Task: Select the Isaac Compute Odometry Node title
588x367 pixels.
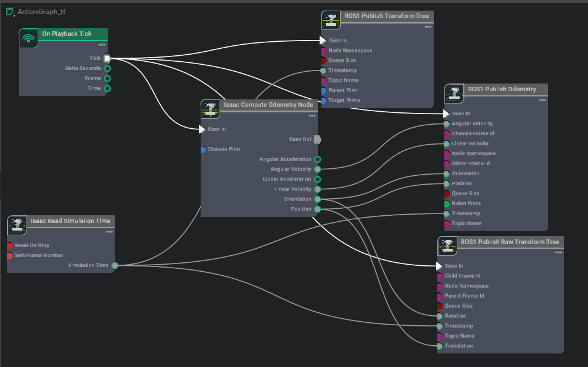Action: 268,105
